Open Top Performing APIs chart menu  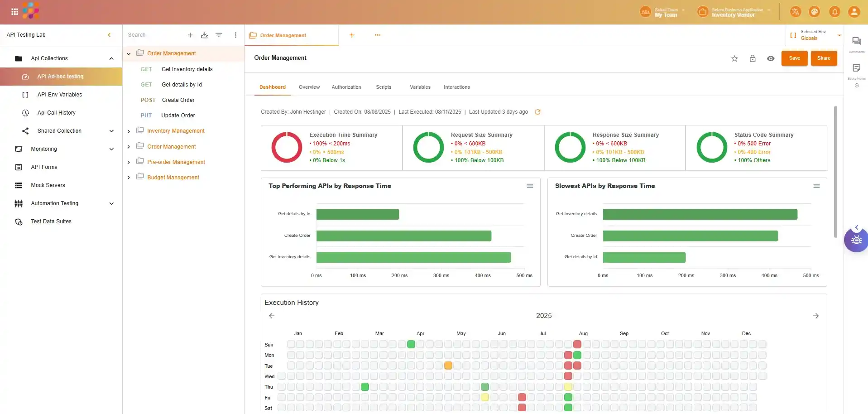pos(530,186)
